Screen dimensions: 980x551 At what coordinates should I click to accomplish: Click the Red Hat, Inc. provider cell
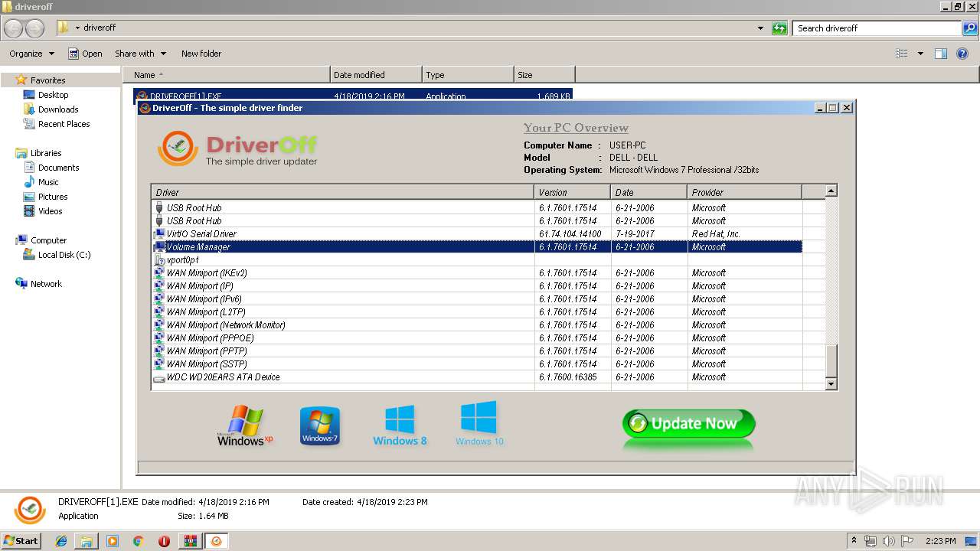point(716,234)
